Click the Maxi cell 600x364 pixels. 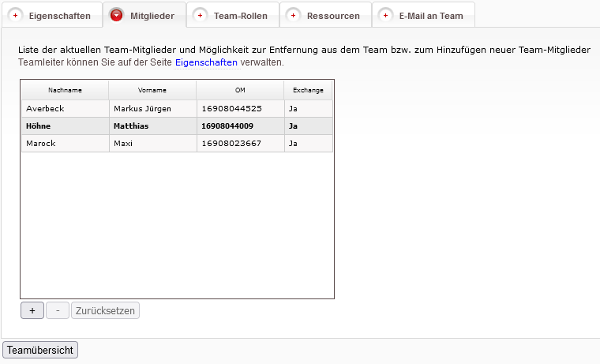(153, 144)
